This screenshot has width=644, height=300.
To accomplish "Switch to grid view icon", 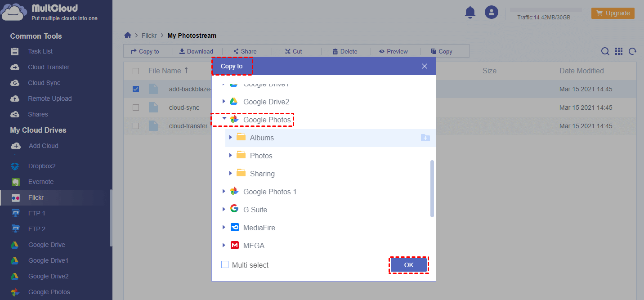I will click(x=619, y=51).
